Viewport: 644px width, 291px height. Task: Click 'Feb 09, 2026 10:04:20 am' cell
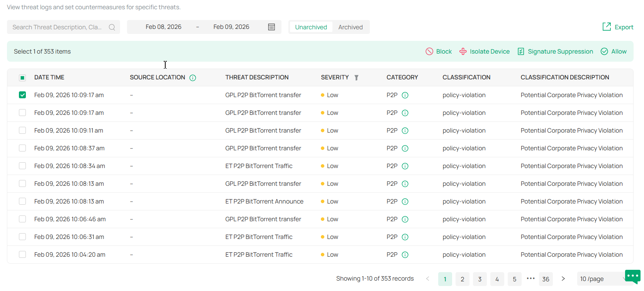tap(70, 255)
